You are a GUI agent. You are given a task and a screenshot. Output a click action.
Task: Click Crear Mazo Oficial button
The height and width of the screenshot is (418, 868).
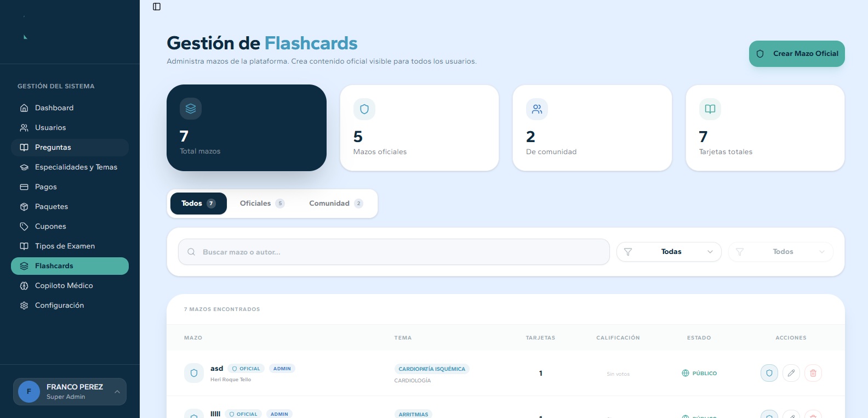pyautogui.click(x=797, y=54)
